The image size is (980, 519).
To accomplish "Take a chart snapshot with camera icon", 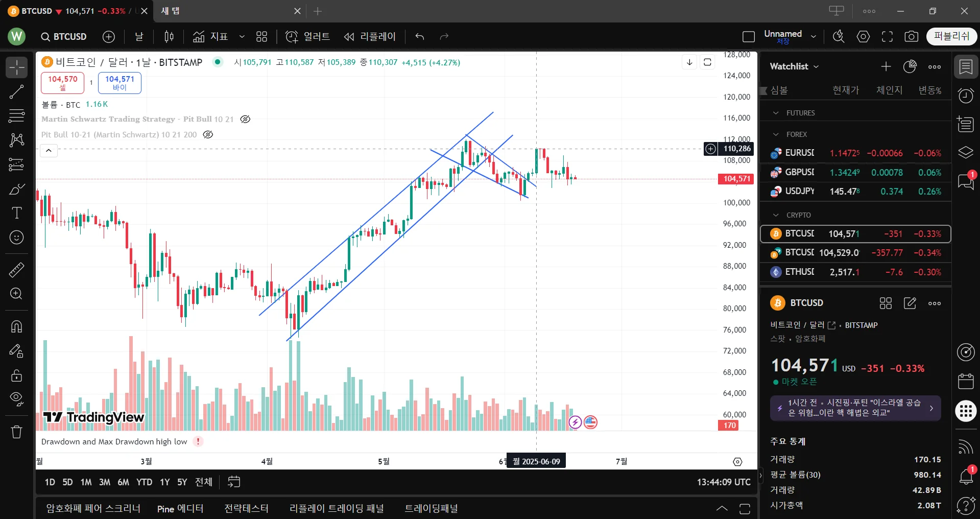I will click(911, 37).
